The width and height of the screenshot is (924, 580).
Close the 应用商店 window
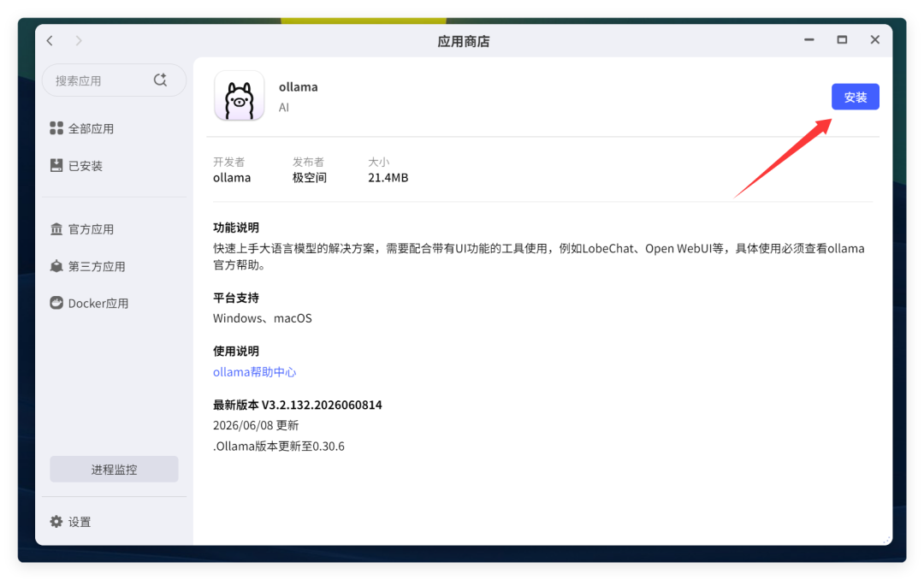[x=875, y=39]
